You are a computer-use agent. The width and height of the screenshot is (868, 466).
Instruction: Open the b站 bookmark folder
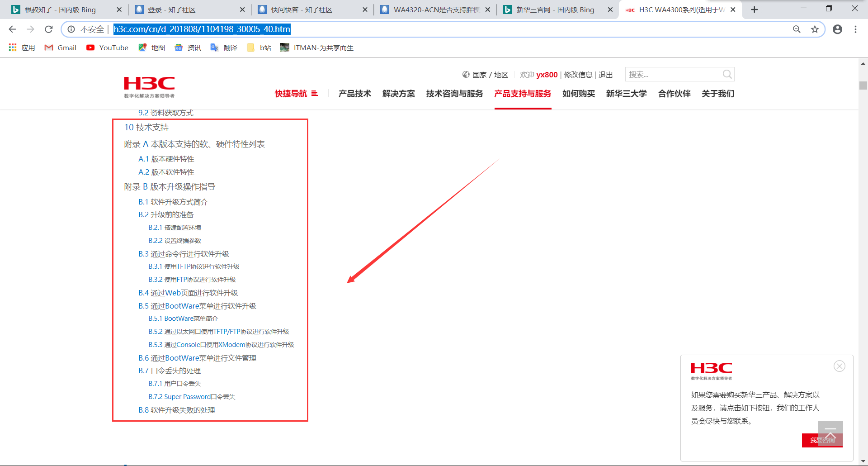pos(259,48)
